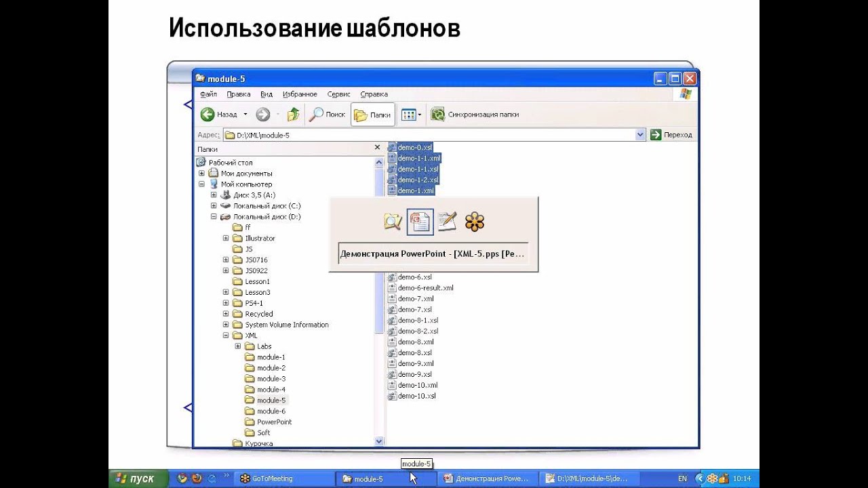Click the Переход go button
This screenshot has width=868, height=488.
point(671,135)
